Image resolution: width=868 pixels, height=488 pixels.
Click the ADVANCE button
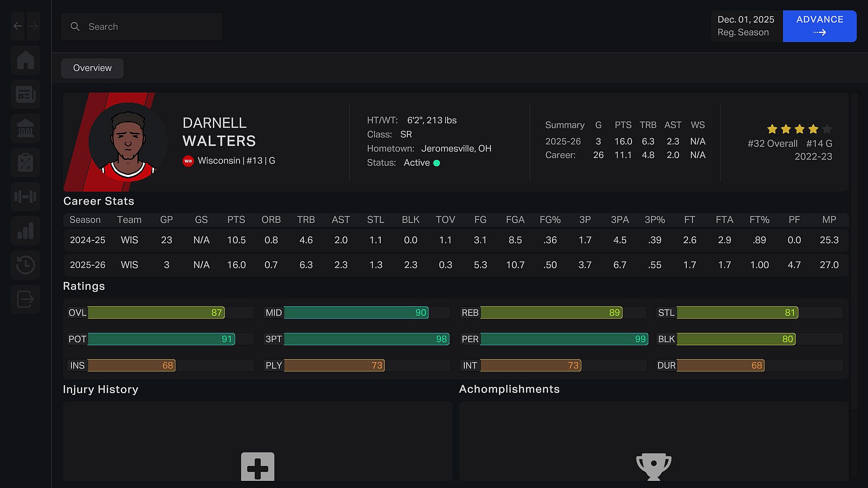pyautogui.click(x=819, y=26)
